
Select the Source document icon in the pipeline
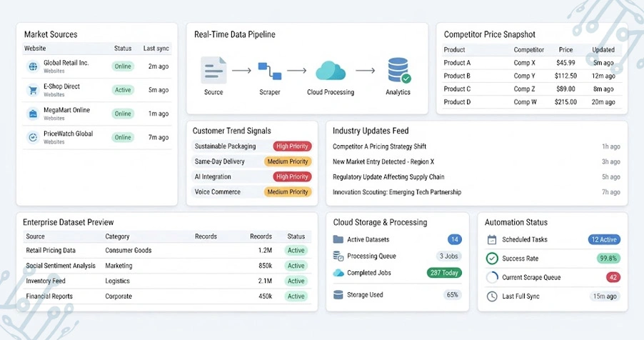pyautogui.click(x=213, y=70)
